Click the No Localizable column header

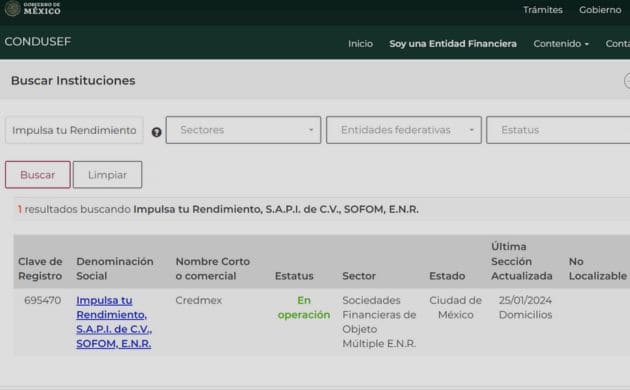pyautogui.click(x=597, y=269)
